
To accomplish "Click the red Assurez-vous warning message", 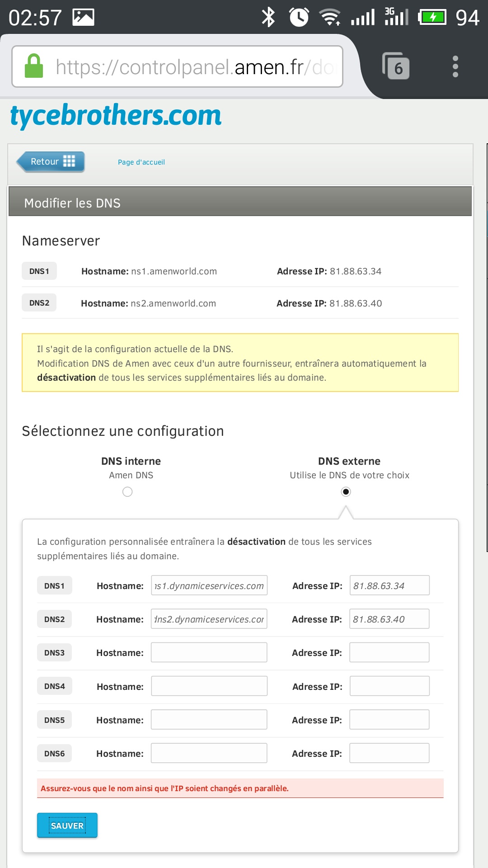I will click(240, 788).
